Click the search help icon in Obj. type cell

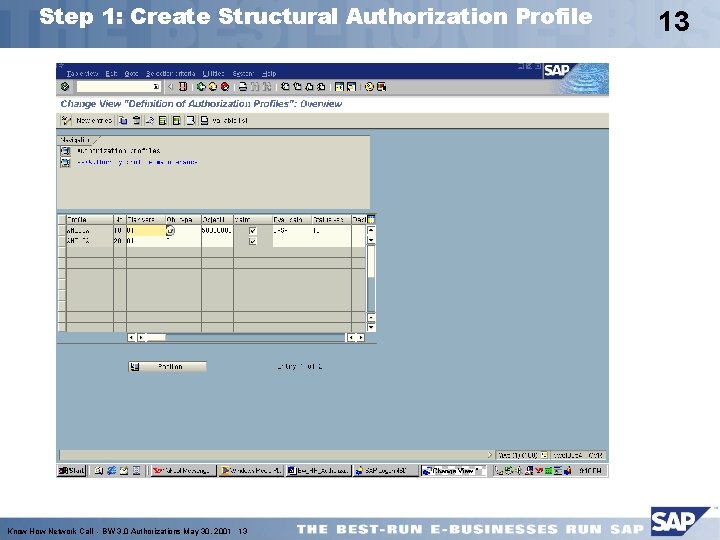point(170,231)
